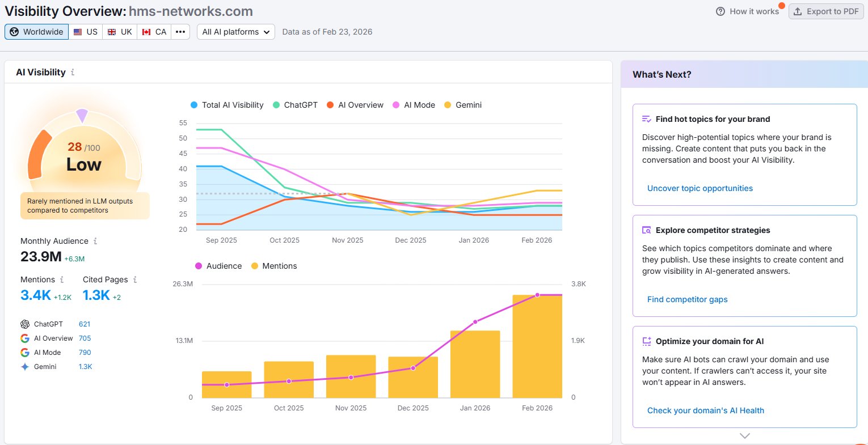868x445 pixels.
Task: Click the orange notification dot near How it works
Action: 782,6
